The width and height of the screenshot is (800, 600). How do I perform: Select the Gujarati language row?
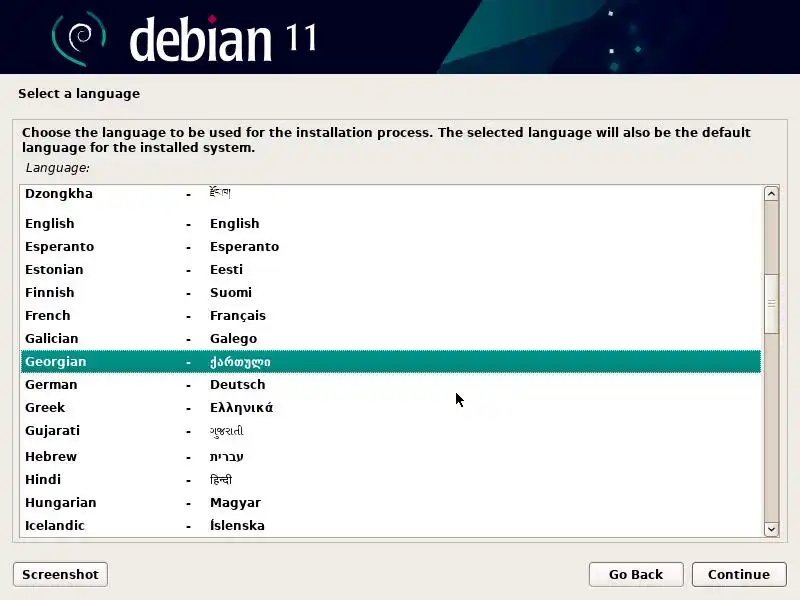pyautogui.click(x=391, y=431)
